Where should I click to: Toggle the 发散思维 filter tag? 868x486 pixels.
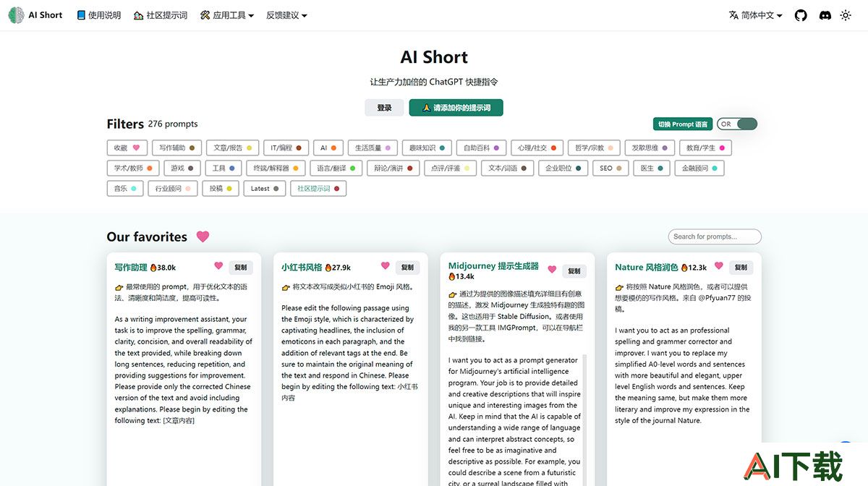650,148
